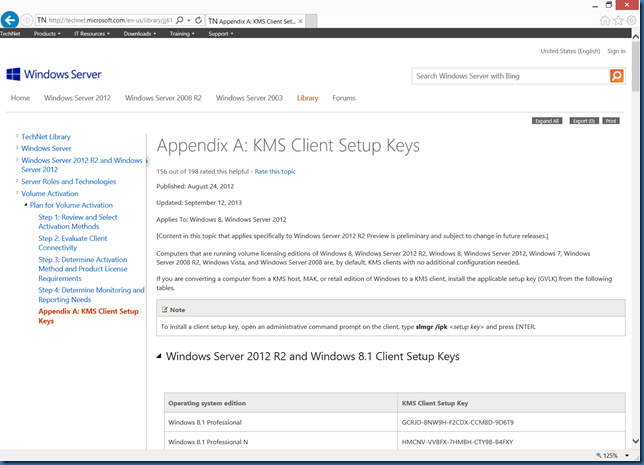Viewport: 644px width, 465px height.
Task: Click the Export (0) button
Action: 584,121
